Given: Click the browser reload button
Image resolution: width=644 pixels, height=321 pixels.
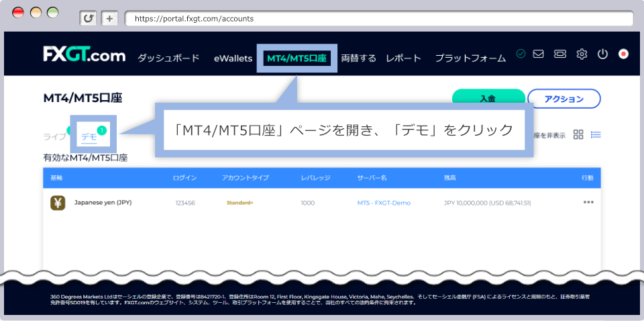Looking at the screenshot, I should click(x=87, y=19).
